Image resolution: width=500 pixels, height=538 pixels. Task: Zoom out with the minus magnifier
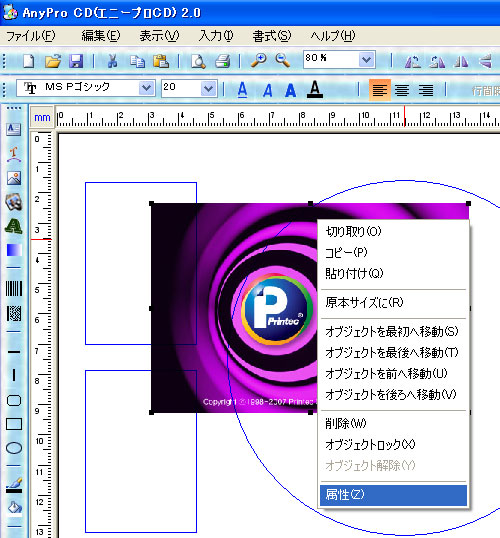pyautogui.click(x=282, y=61)
